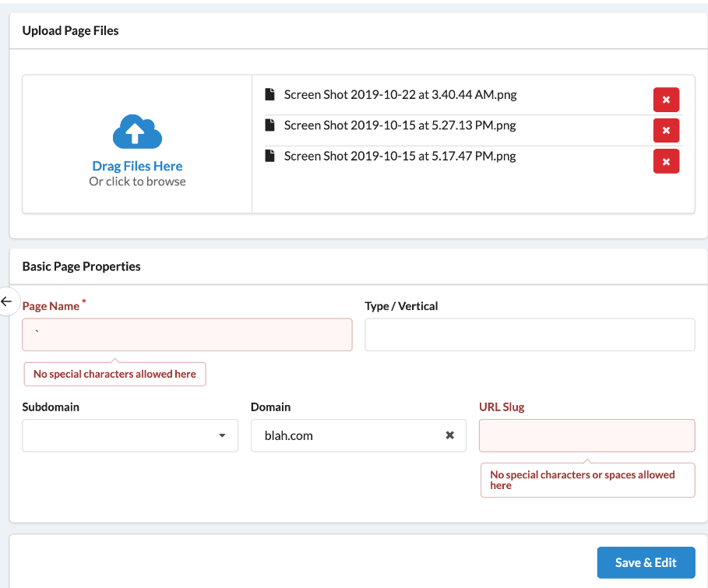Click the Drag Files Here link
The height and width of the screenshot is (588, 708).
137,166
